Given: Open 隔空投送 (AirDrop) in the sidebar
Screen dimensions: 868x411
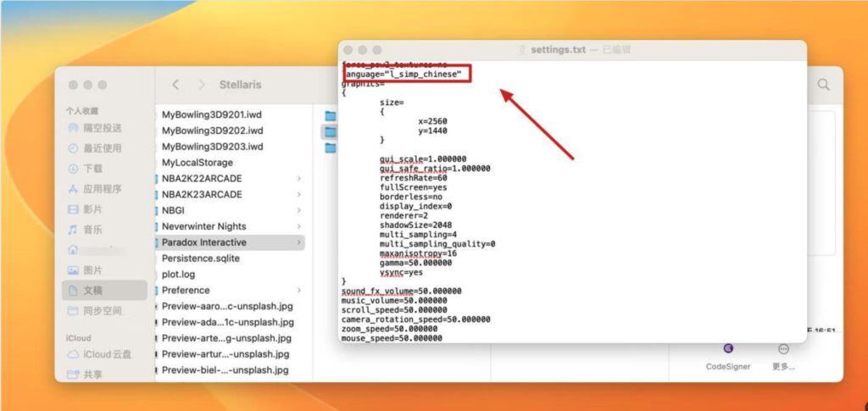Looking at the screenshot, I should pyautogui.click(x=103, y=128).
